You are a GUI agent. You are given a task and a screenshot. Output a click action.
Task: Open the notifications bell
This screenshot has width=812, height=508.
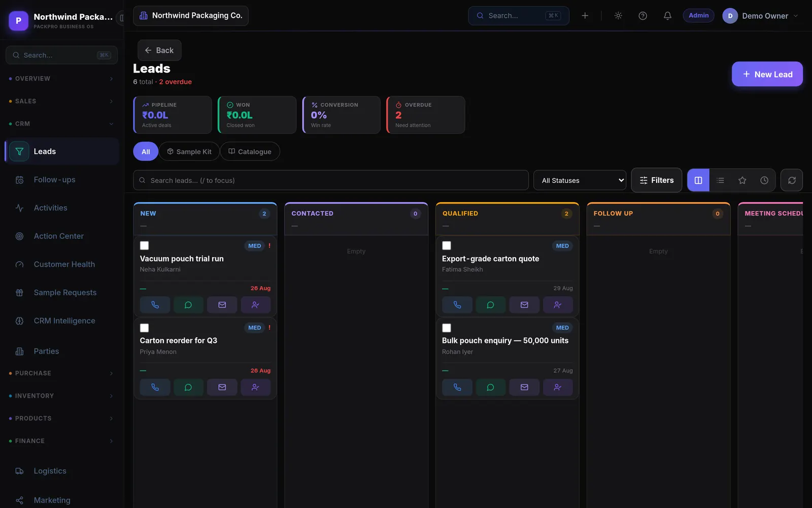pyautogui.click(x=667, y=16)
